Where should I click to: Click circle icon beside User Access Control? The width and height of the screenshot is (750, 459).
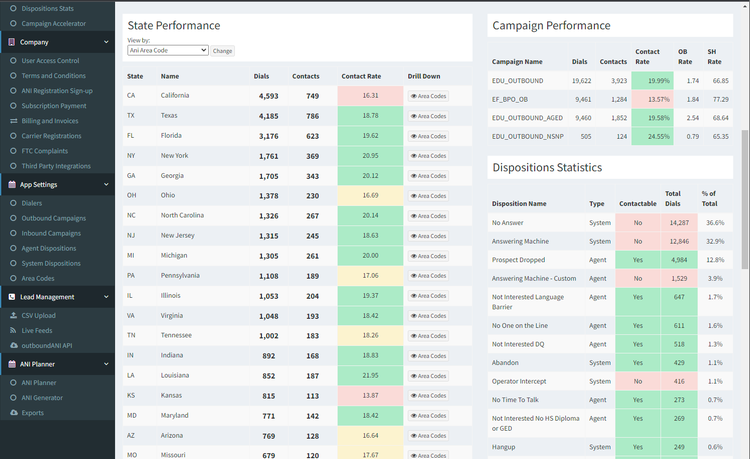(x=13, y=61)
